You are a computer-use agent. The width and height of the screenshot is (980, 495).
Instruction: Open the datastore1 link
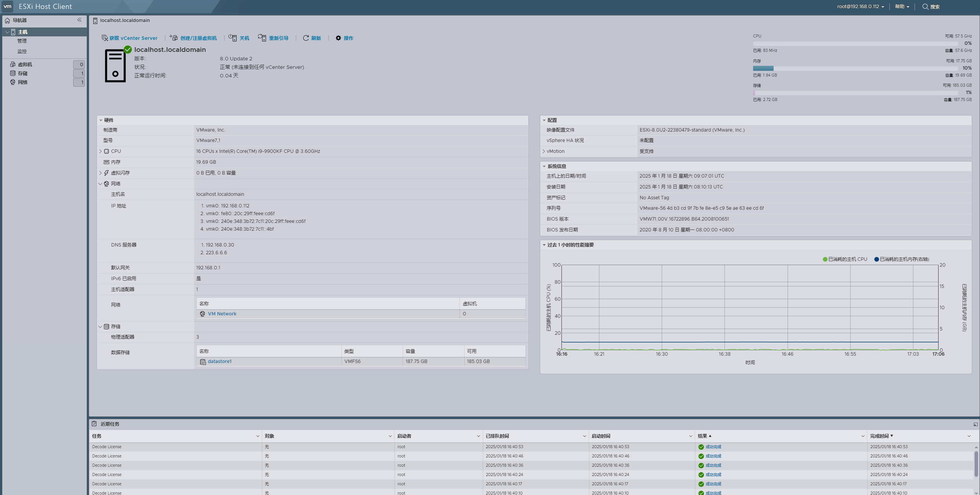(220, 361)
